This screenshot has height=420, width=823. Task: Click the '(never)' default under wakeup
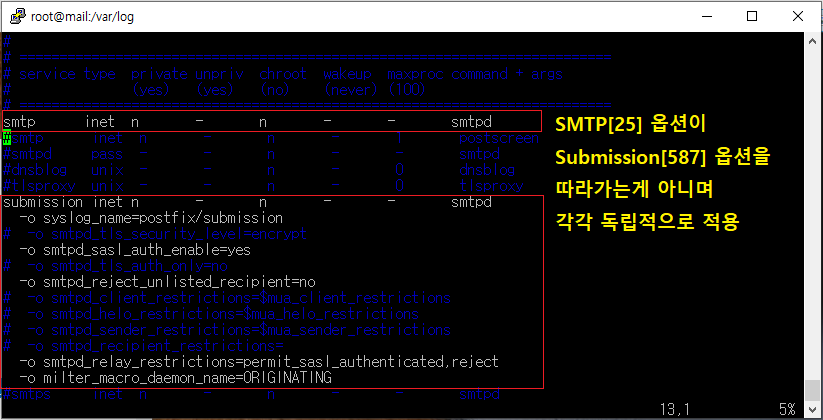pos(351,90)
